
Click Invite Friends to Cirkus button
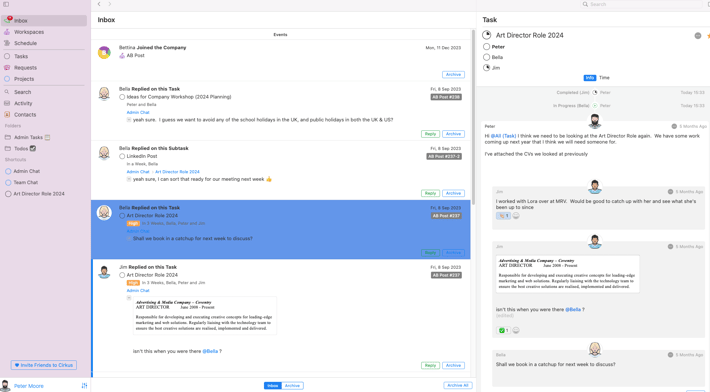[44, 365]
